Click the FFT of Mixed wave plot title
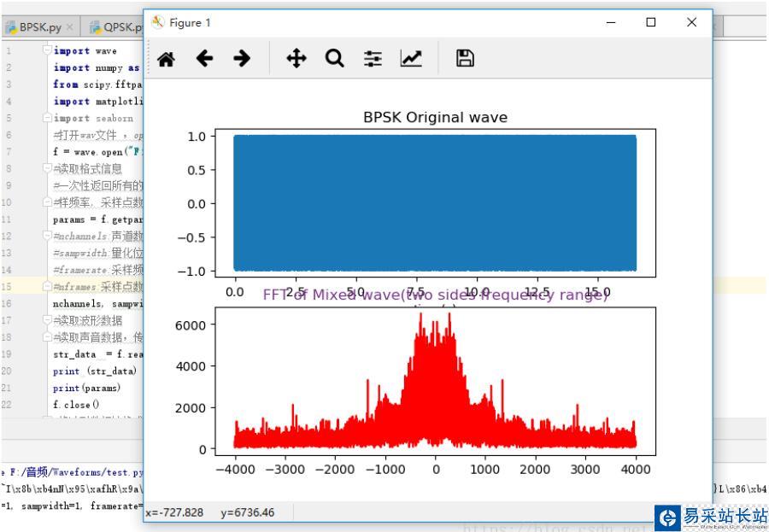Screen dimensions: 769x532 (435, 295)
